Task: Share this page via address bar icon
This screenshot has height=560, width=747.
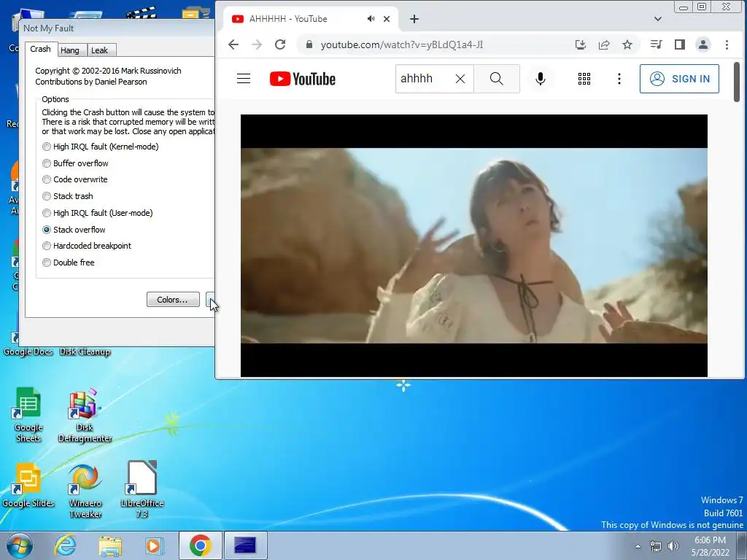Action: point(604,44)
